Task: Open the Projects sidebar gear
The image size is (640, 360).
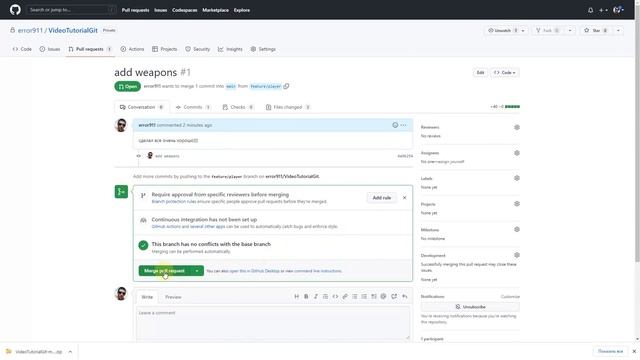Action: pyautogui.click(x=517, y=204)
